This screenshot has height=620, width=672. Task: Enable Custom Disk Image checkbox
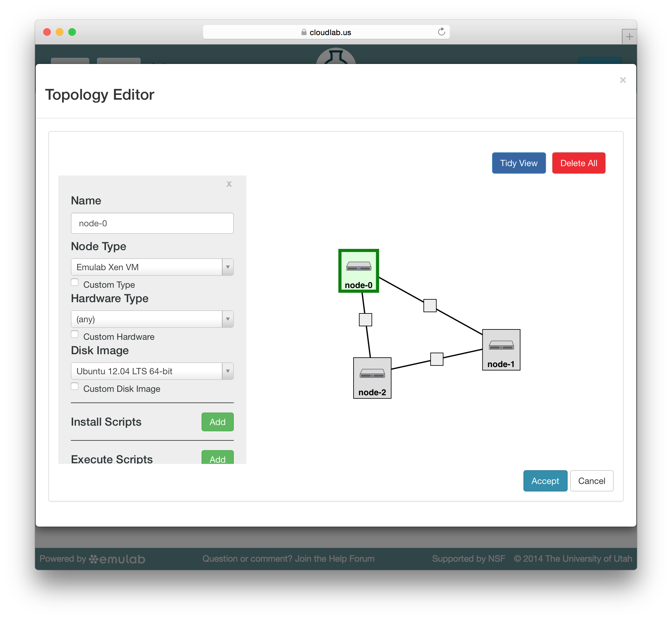coord(75,386)
